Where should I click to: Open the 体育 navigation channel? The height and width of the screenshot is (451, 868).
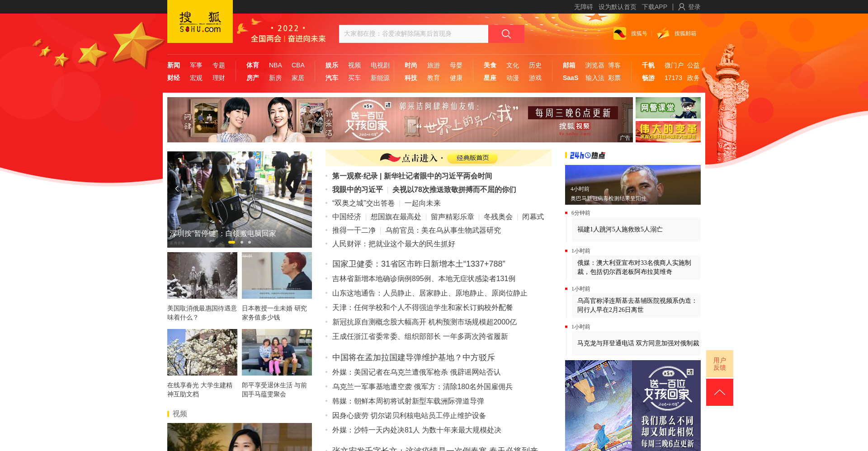point(253,66)
